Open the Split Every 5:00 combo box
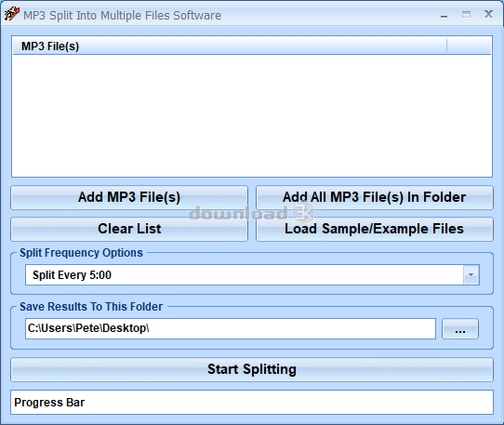 click(x=252, y=275)
